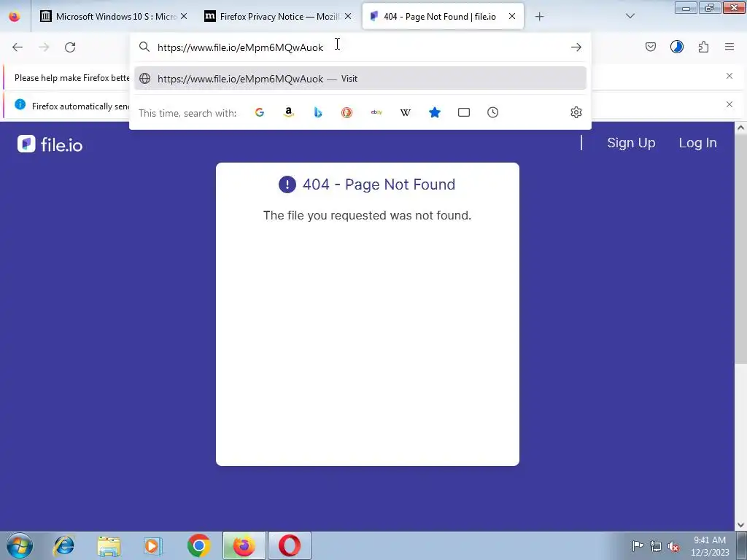The height and width of the screenshot is (560, 747).
Task: Click the Firefox information icon in notification
Action: click(20, 104)
